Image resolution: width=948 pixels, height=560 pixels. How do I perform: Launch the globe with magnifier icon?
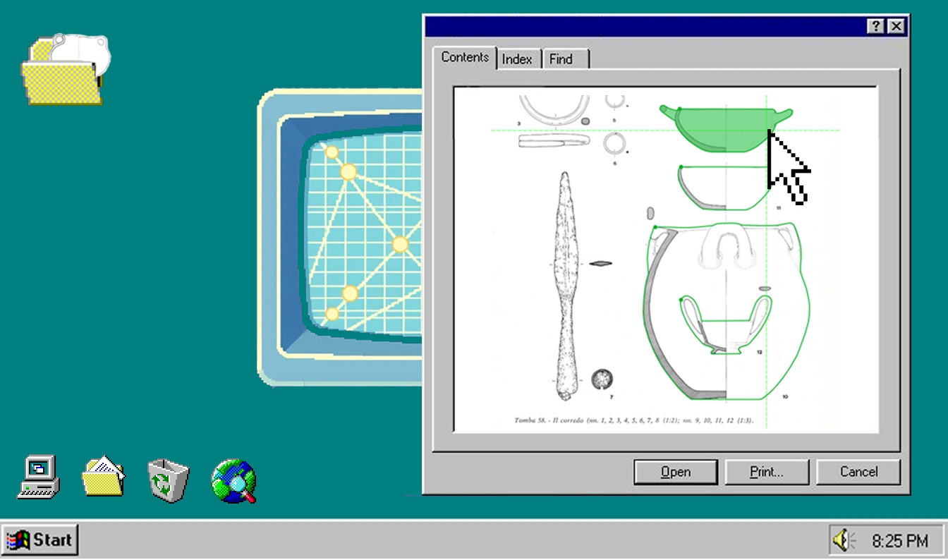[233, 480]
